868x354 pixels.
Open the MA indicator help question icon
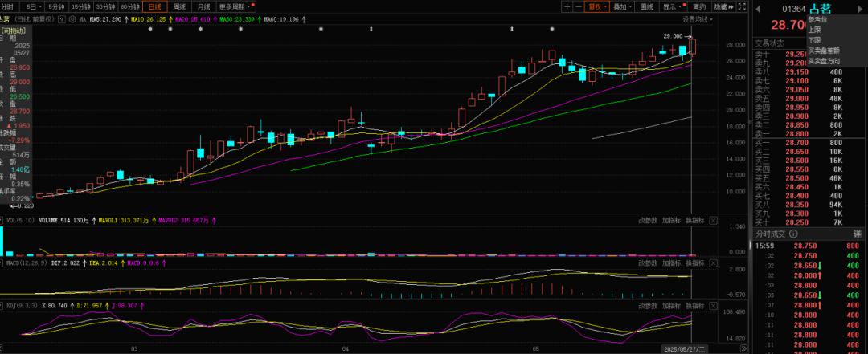click(x=61, y=18)
